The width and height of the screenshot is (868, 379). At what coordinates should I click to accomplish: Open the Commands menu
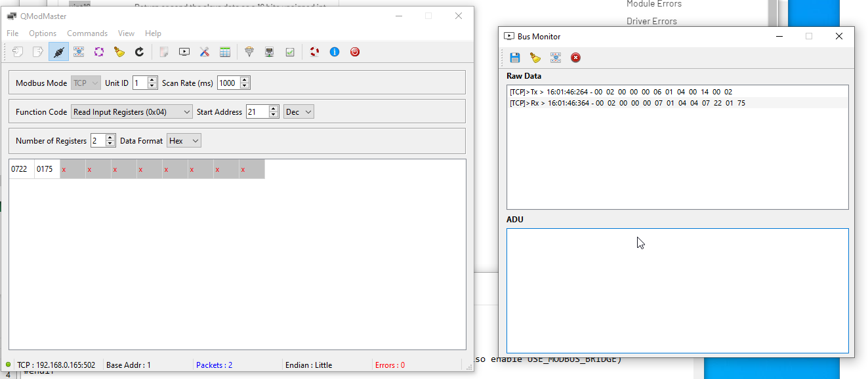point(87,33)
